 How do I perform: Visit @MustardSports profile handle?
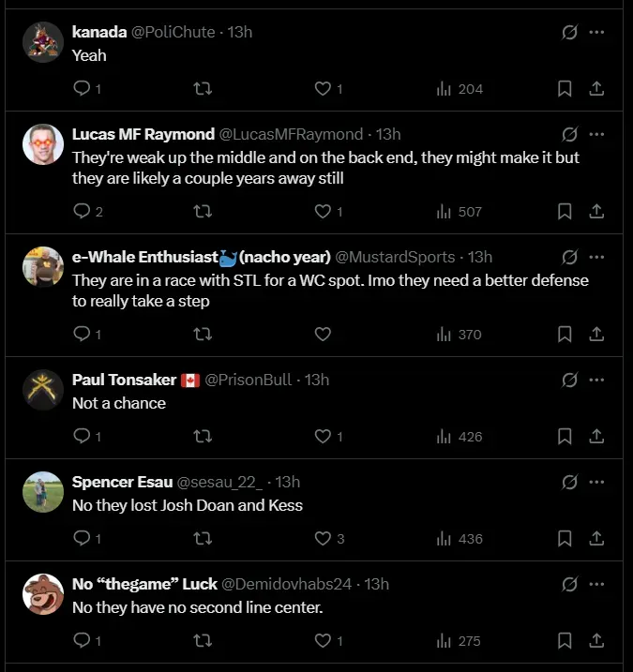(x=395, y=258)
